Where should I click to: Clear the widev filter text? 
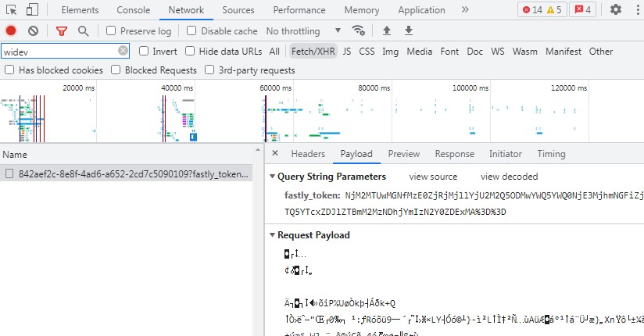[x=123, y=51]
